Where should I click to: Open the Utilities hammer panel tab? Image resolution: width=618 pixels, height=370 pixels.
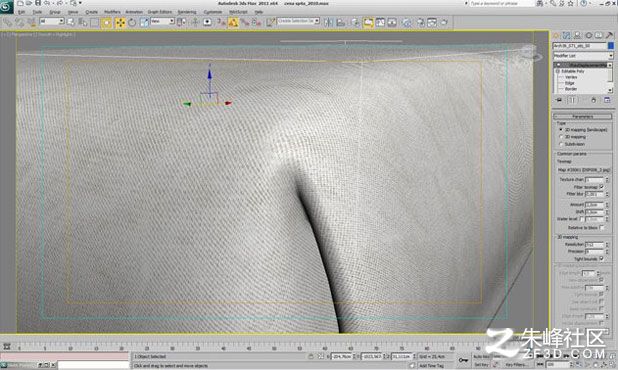(x=610, y=35)
